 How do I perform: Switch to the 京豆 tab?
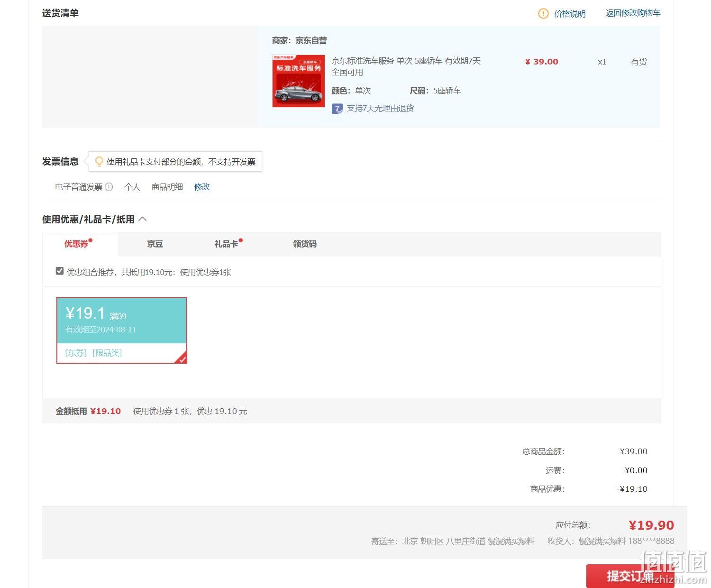(x=155, y=244)
